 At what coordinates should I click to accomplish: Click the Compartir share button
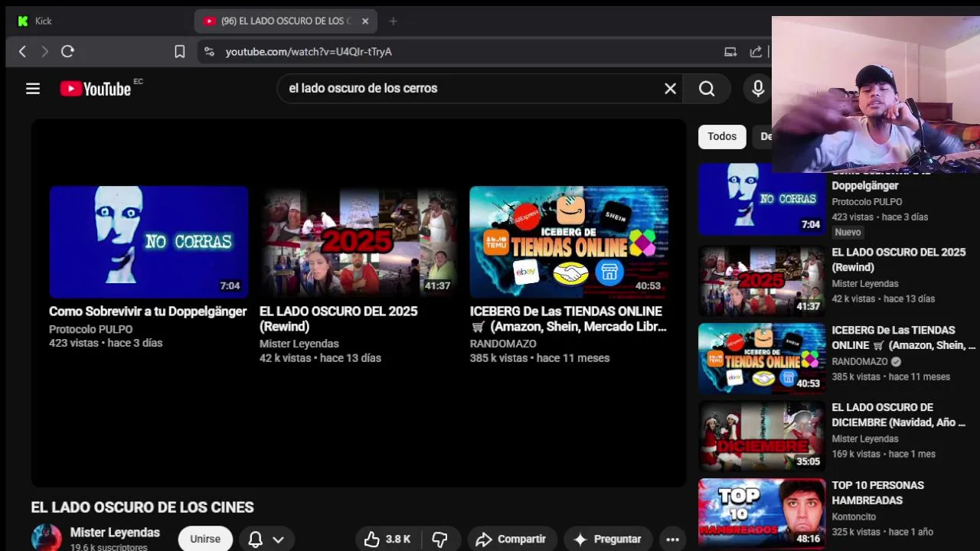click(513, 540)
